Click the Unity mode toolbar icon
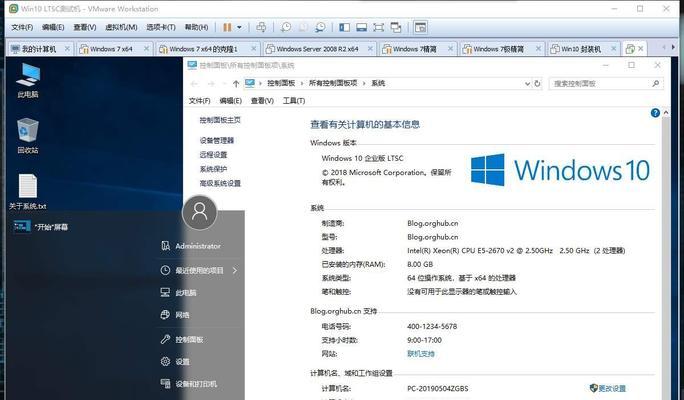The width and height of the screenshot is (684, 400). pos(396,27)
